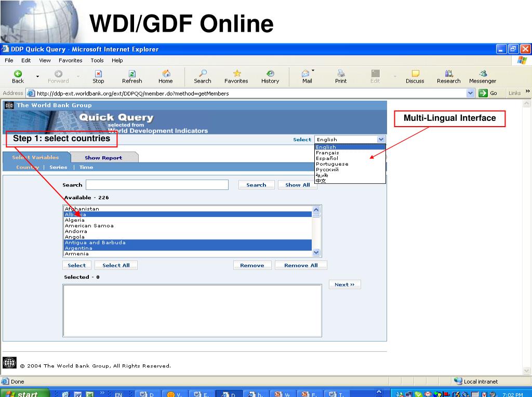Open the Tools menu

[x=97, y=60]
